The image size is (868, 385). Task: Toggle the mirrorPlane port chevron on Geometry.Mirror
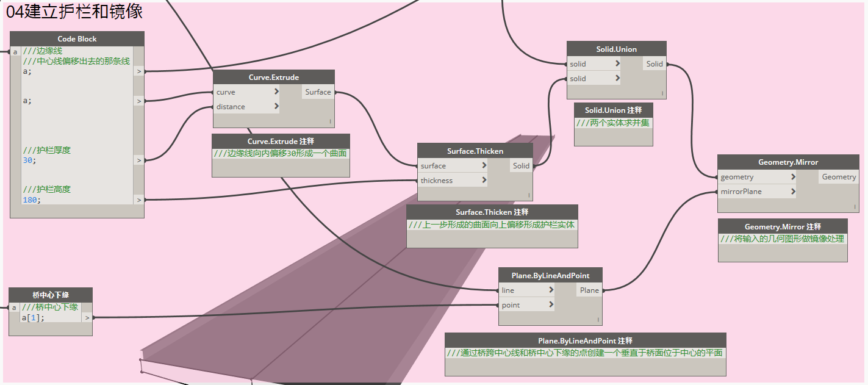tap(793, 192)
